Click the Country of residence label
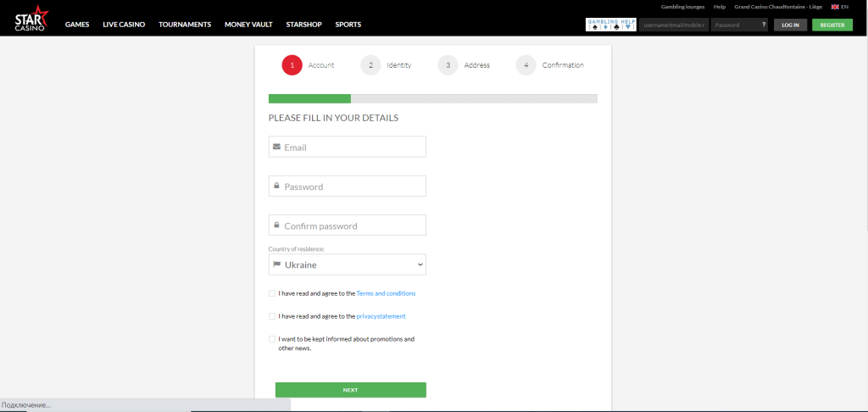868x412 pixels. point(296,249)
